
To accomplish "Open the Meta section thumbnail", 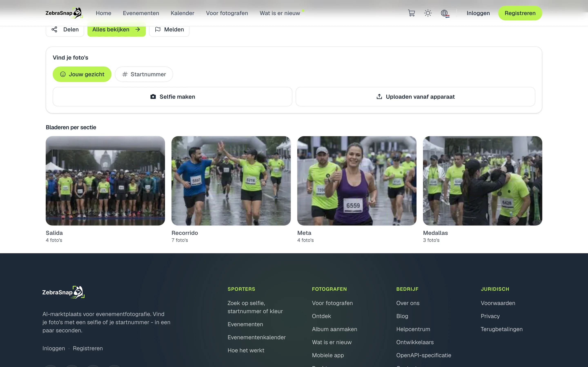I will [x=357, y=181].
